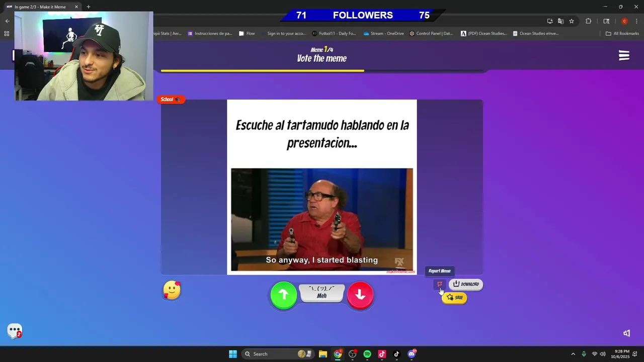Open (PDF) Ocean Studies bookmark
Screen dimensions: 644x362
click(x=484, y=34)
